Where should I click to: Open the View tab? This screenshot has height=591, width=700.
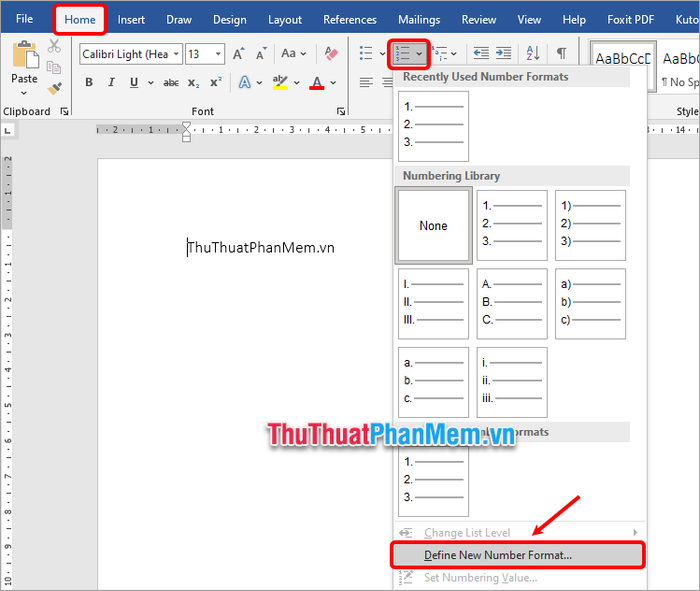click(529, 20)
